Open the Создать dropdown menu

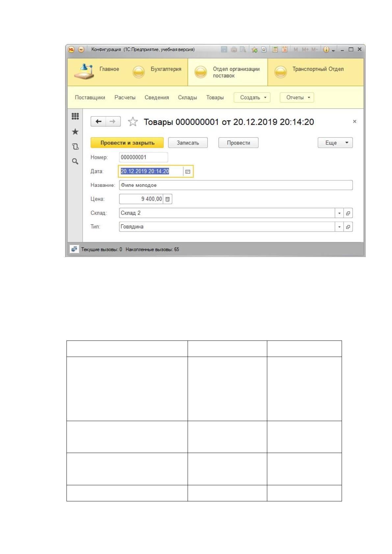pyautogui.click(x=252, y=97)
